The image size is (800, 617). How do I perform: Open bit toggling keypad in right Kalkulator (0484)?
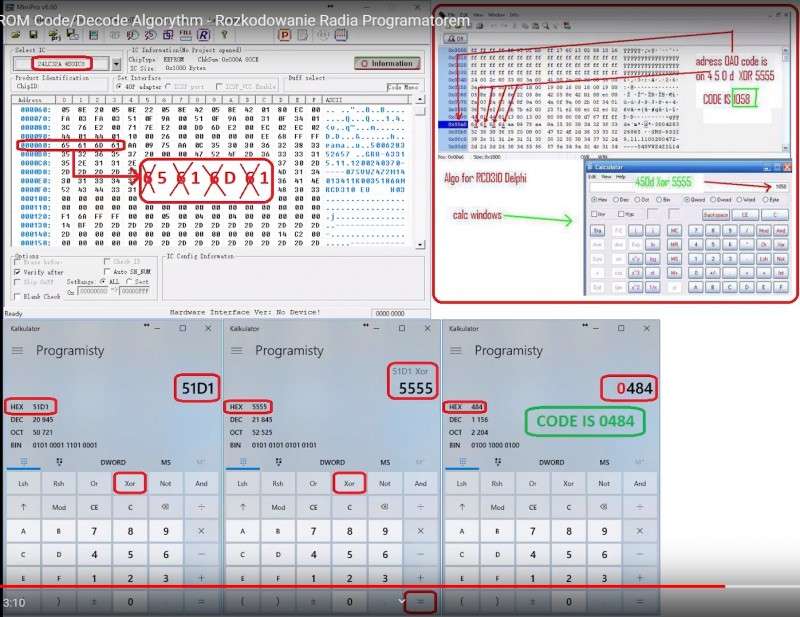[497, 462]
